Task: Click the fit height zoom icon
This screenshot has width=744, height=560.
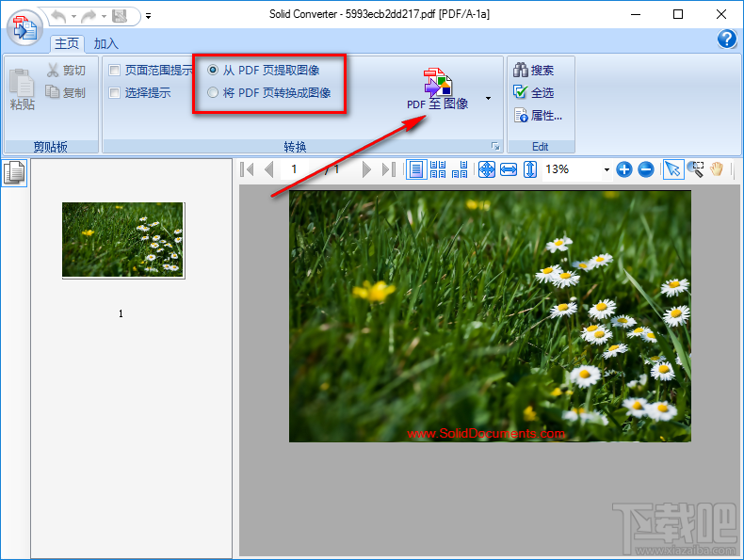Action: pos(530,169)
